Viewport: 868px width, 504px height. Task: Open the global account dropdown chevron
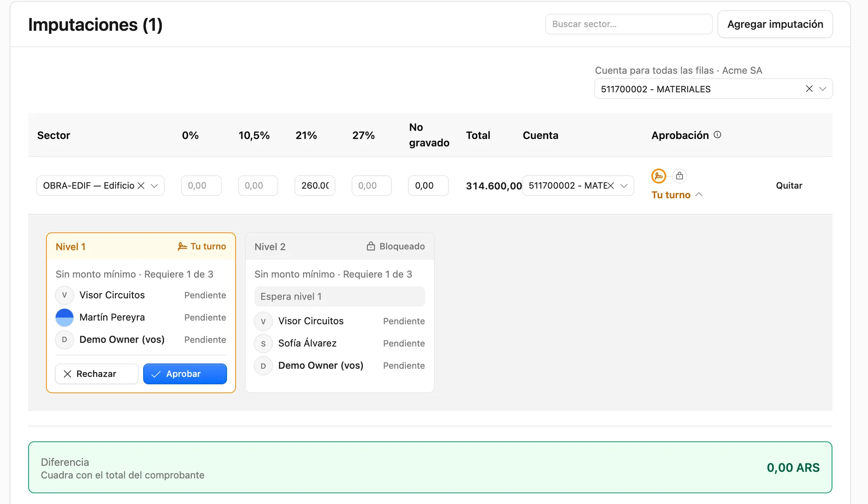click(822, 89)
